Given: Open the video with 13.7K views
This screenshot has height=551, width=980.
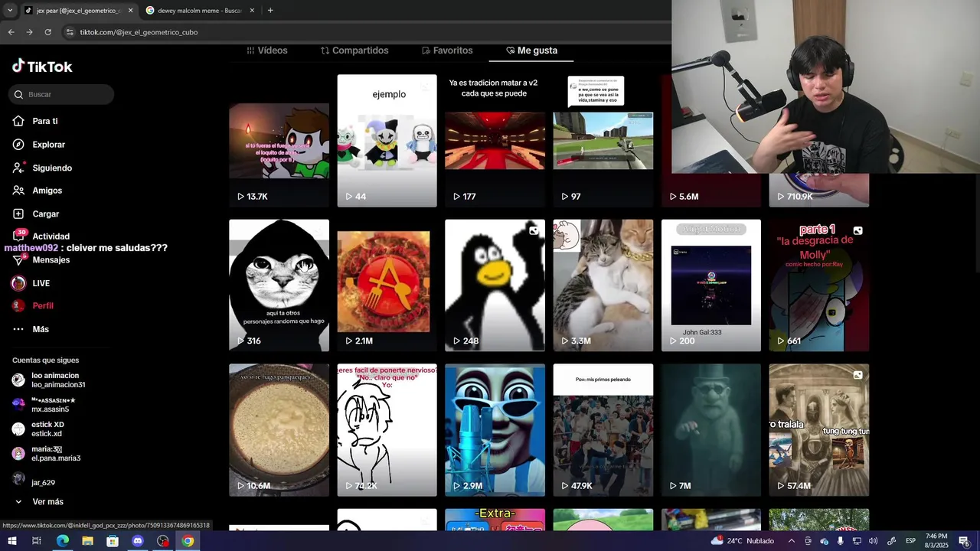Looking at the screenshot, I should 279,141.
